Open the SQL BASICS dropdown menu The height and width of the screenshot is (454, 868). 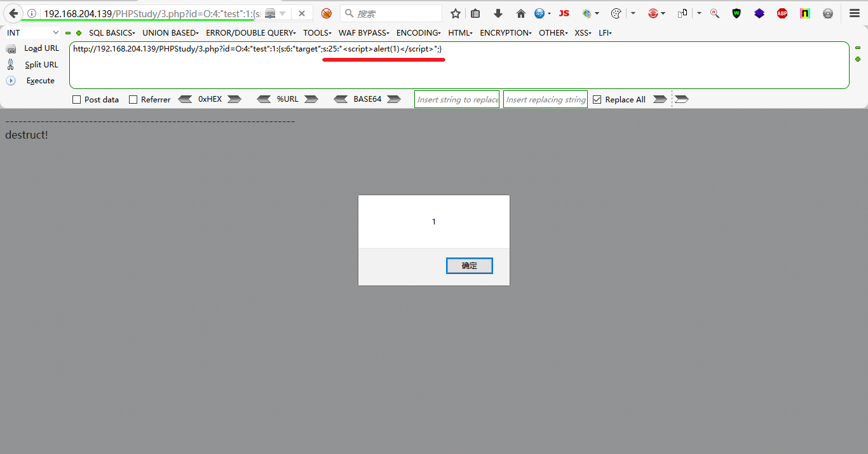pyautogui.click(x=111, y=32)
